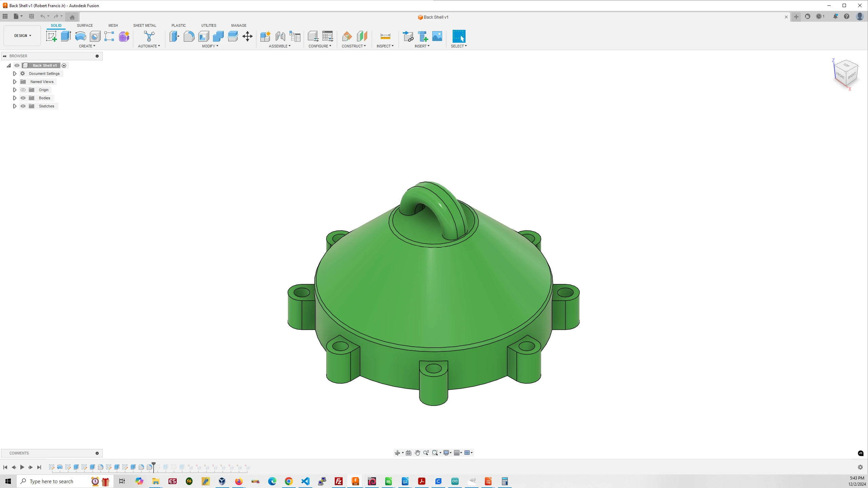Expand the Sketches node
Viewport: 868px width, 488px height.
tap(15, 106)
